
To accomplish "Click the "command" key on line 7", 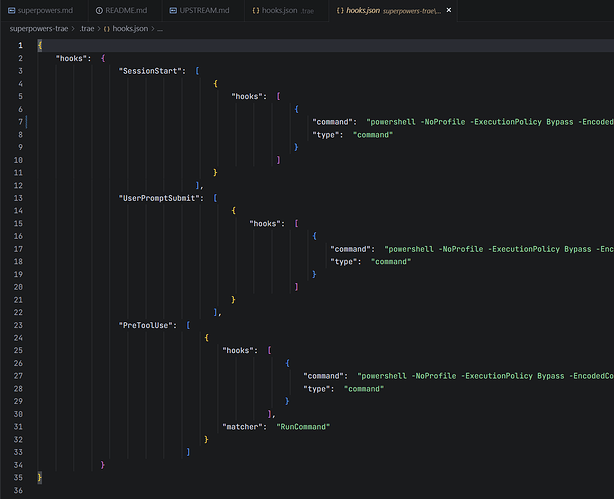I will click(x=332, y=122).
